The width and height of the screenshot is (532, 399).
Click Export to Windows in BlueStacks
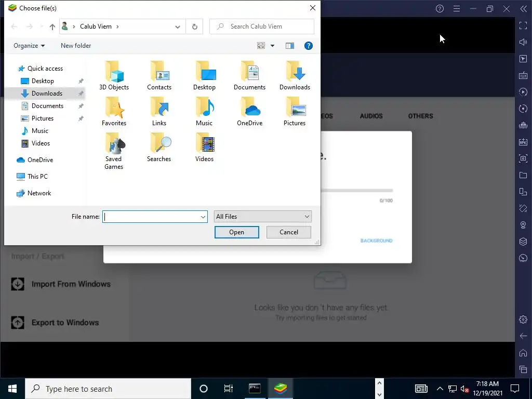pos(55,322)
